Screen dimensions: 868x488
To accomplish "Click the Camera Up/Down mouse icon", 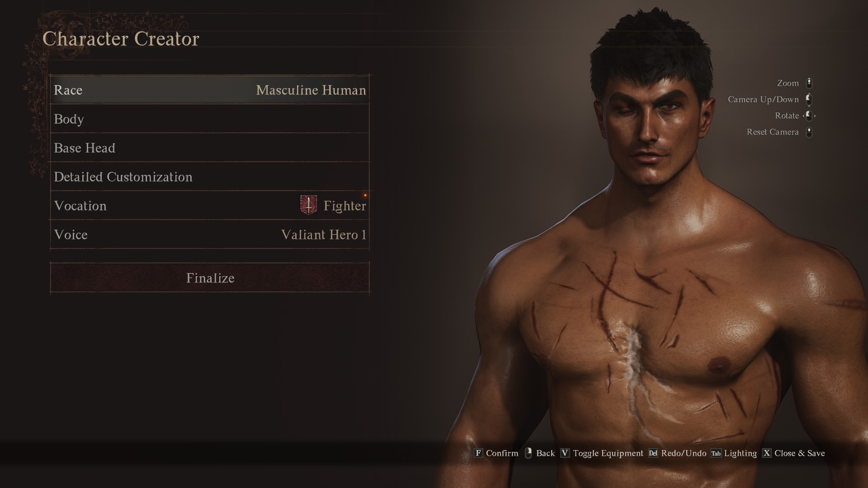I will click(809, 99).
